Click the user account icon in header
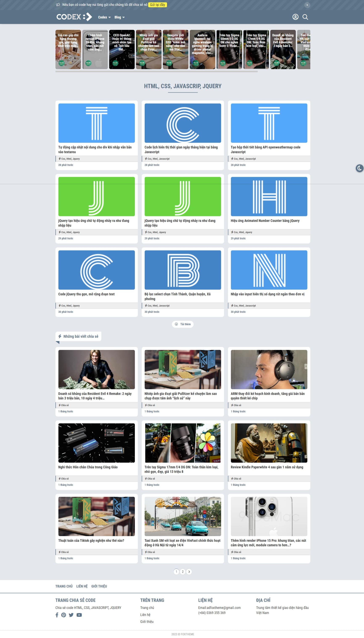 click(295, 17)
